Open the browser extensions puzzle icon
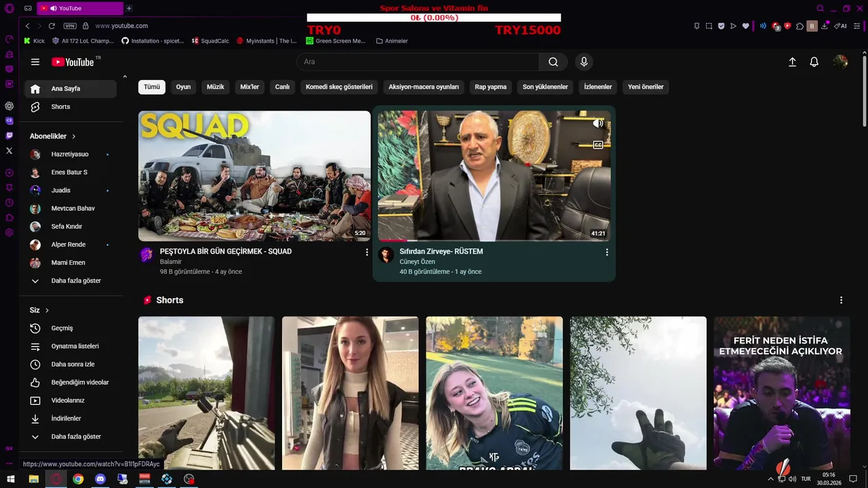Screen dimensions: 868x488 point(800,26)
